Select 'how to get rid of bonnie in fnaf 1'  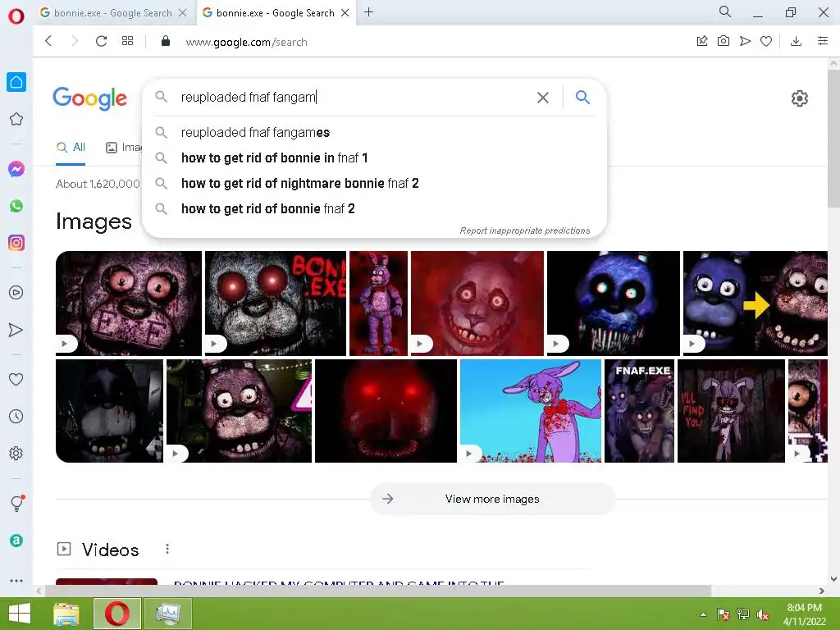(374, 157)
